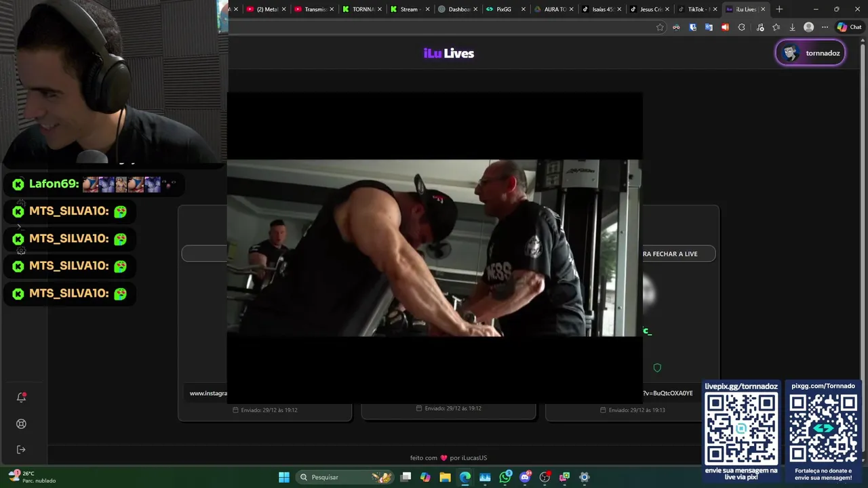
Task: Click the Pesquisar taskbar search box
Action: tap(346, 477)
